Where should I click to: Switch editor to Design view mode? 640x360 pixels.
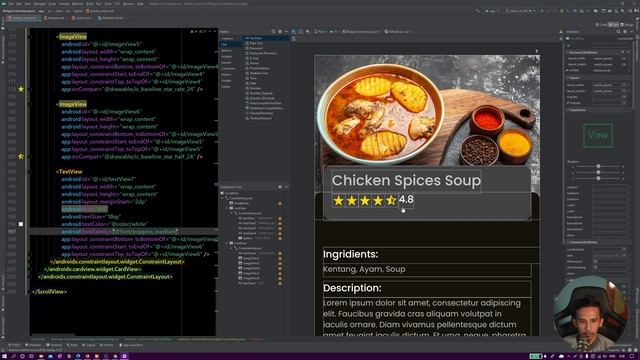coord(626,25)
